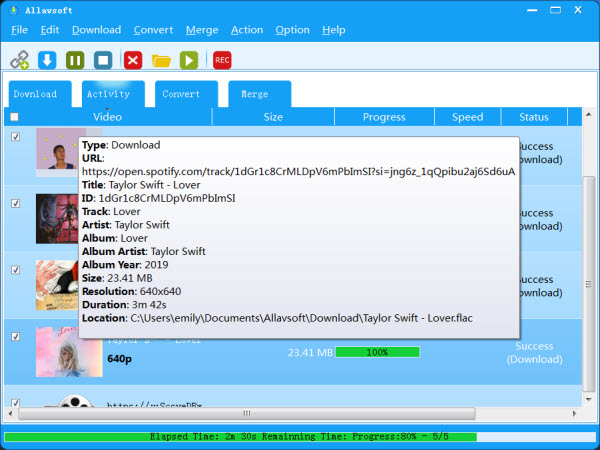Toggle the select-all checkbox in header
Screen dimensions: 600x450
tap(15, 117)
